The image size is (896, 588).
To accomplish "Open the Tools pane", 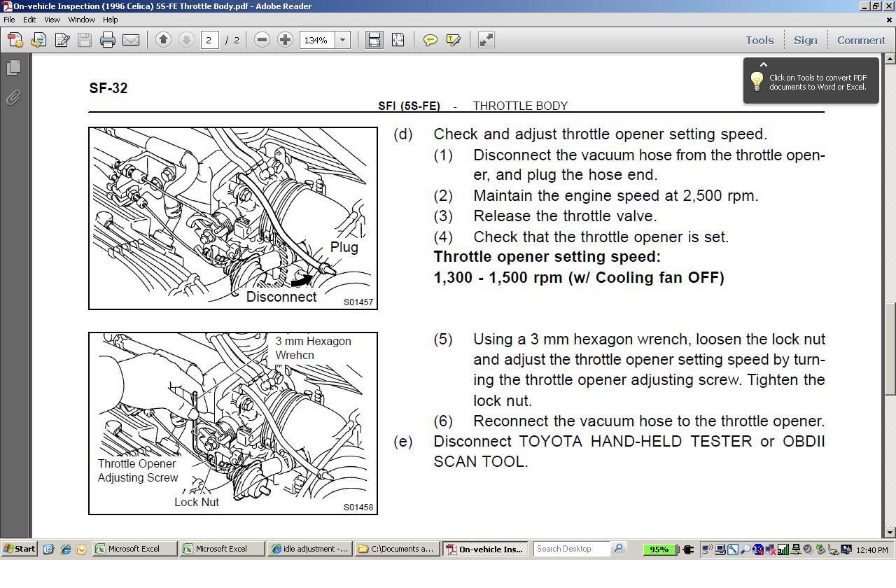I will pos(759,40).
